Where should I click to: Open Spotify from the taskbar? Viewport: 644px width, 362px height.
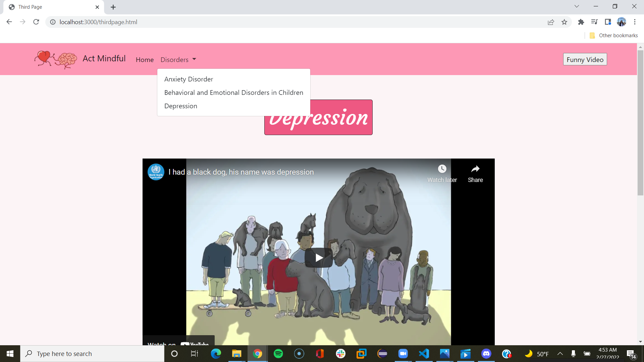pyautogui.click(x=278, y=354)
